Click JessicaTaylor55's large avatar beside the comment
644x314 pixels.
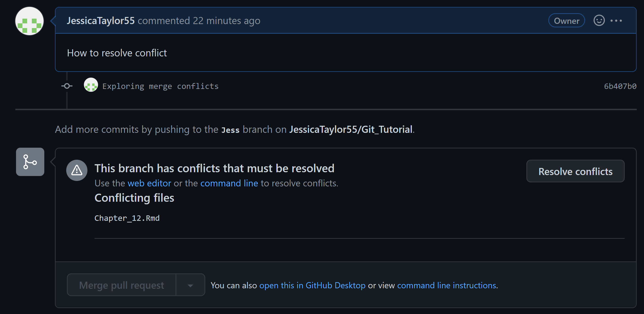[29, 21]
